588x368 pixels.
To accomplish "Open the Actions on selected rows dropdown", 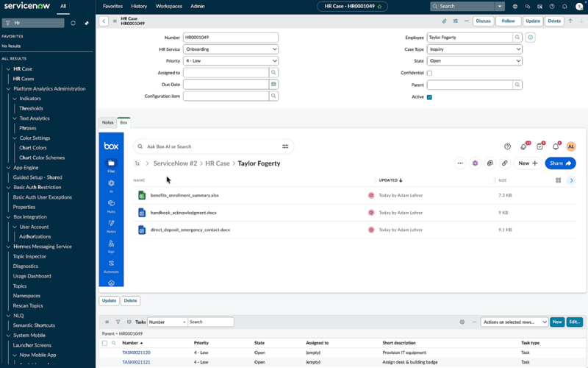I will point(514,322).
